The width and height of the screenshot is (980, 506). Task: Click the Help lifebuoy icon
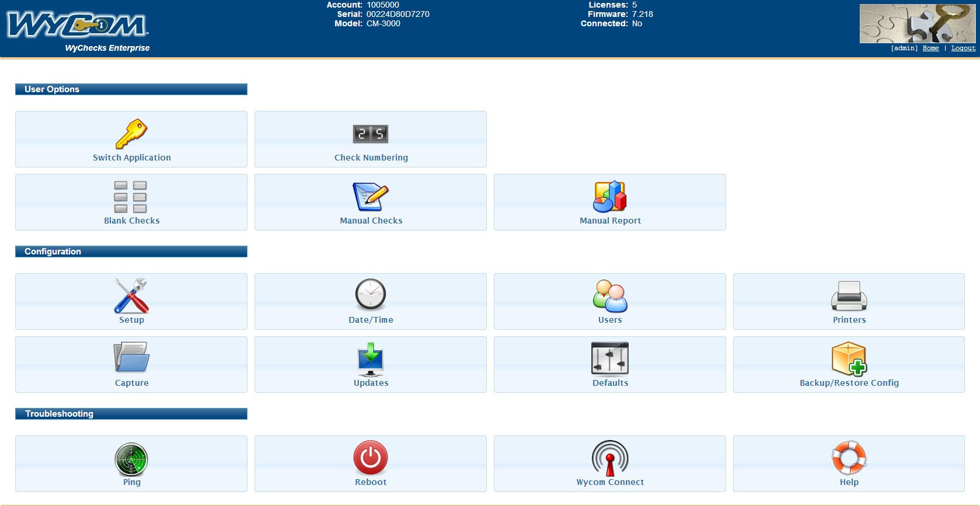coord(849,458)
